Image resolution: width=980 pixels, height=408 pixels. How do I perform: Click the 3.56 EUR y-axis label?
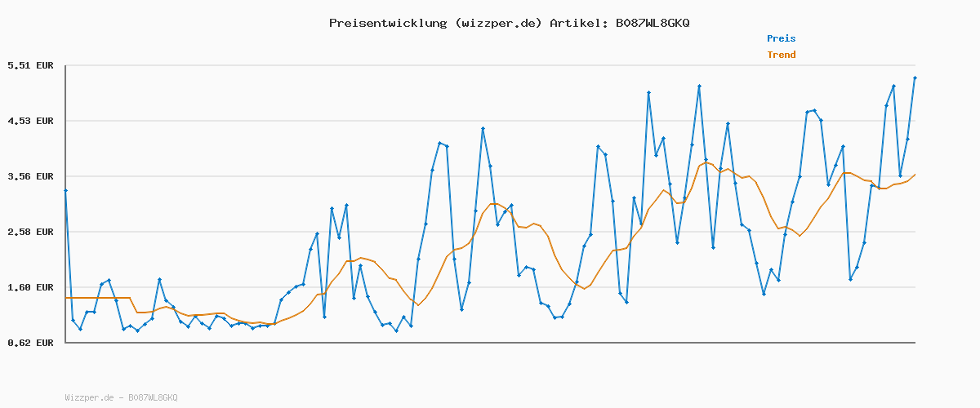click(30, 176)
